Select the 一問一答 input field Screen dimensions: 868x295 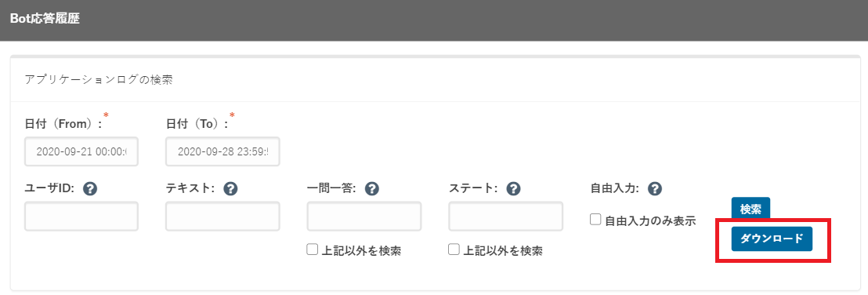pos(364,217)
